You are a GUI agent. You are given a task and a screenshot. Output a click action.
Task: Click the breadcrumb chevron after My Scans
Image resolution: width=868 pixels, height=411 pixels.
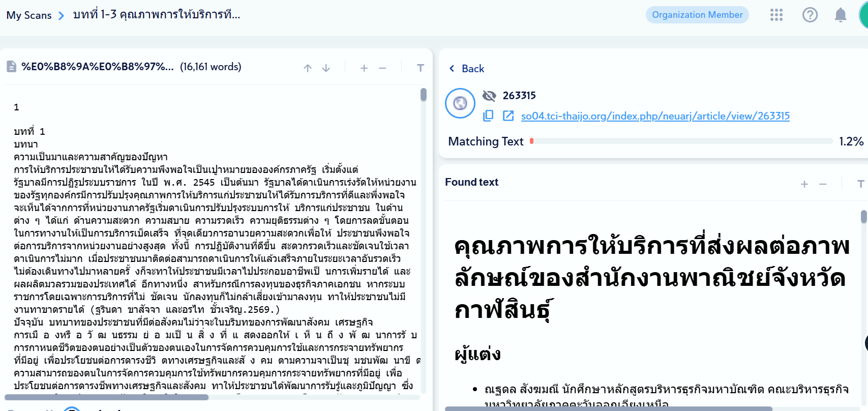click(x=62, y=16)
